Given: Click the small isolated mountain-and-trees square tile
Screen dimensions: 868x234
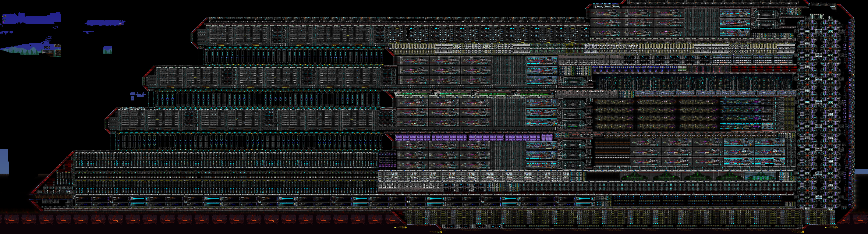Looking at the screenshot, I should tap(107, 50).
